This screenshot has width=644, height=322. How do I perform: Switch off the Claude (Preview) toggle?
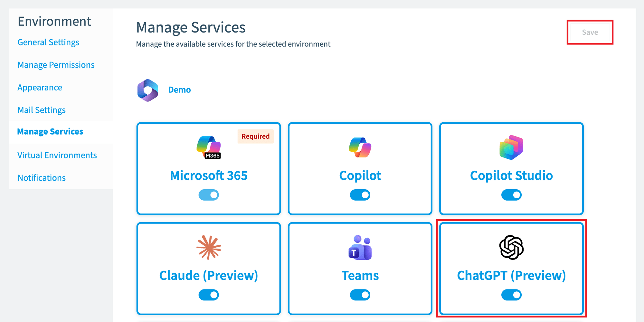pyautogui.click(x=209, y=295)
